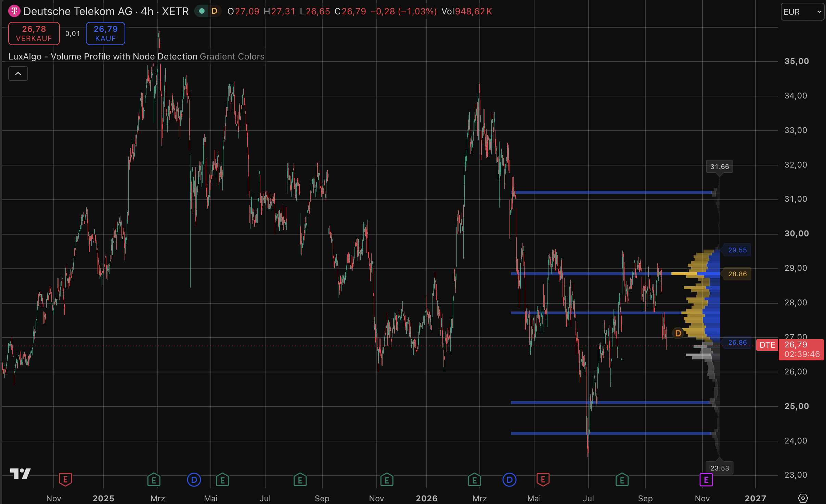Open the green earnings marker at November 2025
The image size is (826, 504).
pyautogui.click(x=387, y=479)
